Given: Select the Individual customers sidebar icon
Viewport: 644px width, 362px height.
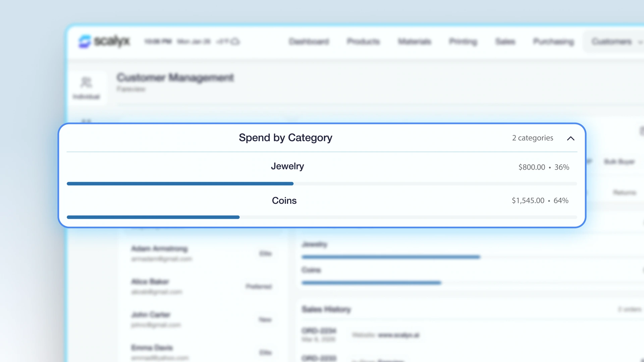Looking at the screenshot, I should click(86, 88).
